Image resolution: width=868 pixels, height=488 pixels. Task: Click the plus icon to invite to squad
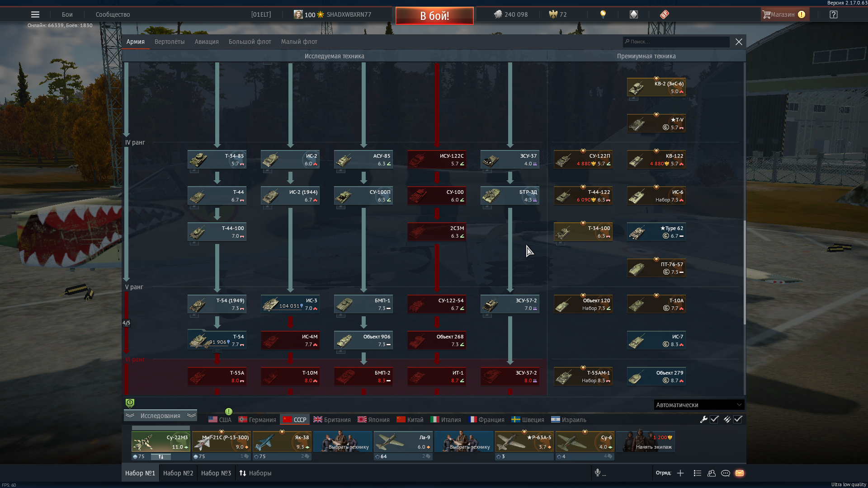pyautogui.click(x=680, y=473)
